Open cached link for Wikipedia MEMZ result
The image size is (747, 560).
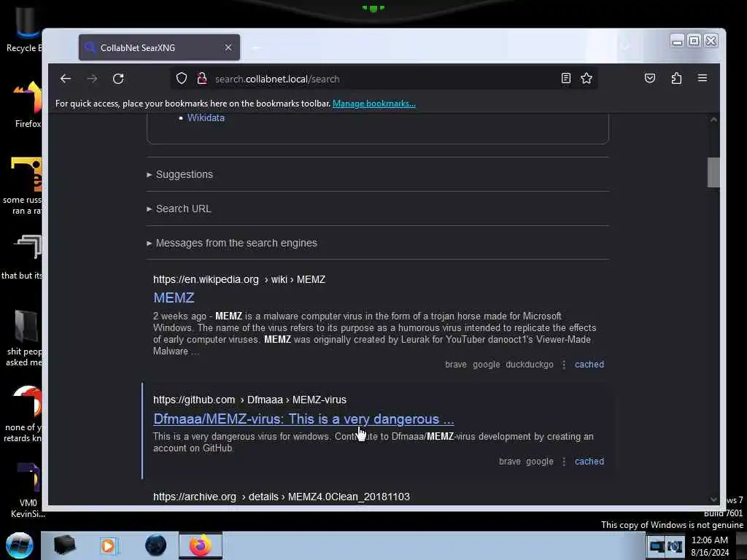coord(589,365)
